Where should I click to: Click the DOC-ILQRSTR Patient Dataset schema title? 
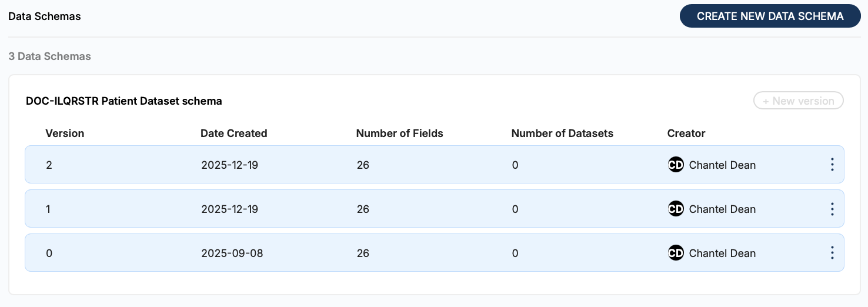[x=124, y=101]
